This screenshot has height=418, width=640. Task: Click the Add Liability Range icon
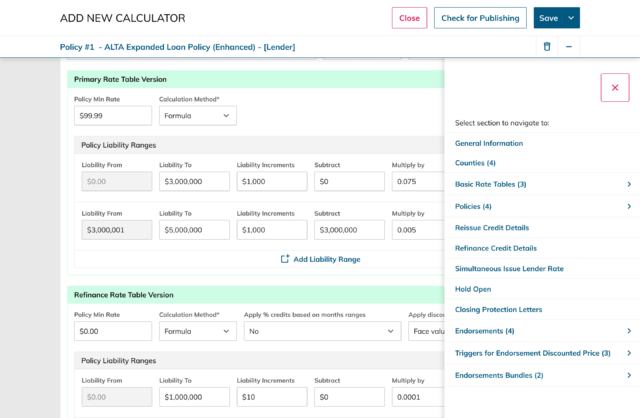285,259
